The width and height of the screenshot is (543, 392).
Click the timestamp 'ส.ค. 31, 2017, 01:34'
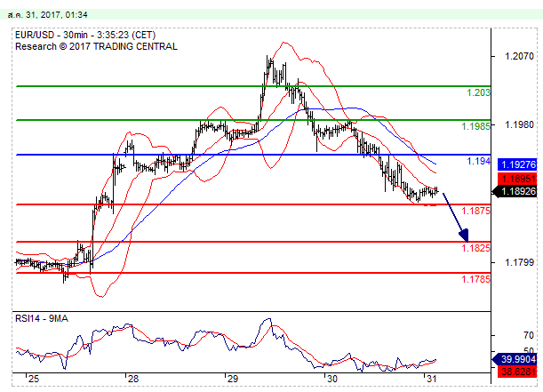[x=47, y=15]
